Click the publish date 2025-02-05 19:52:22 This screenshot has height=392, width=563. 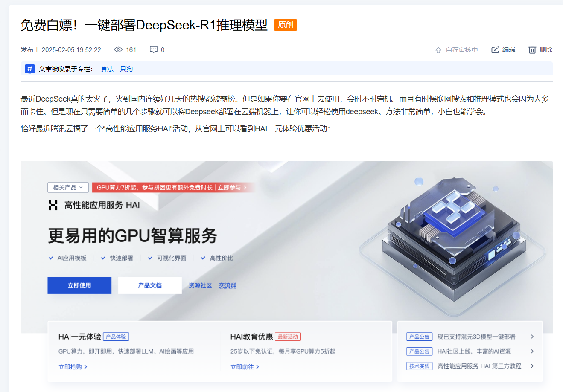[71, 50]
